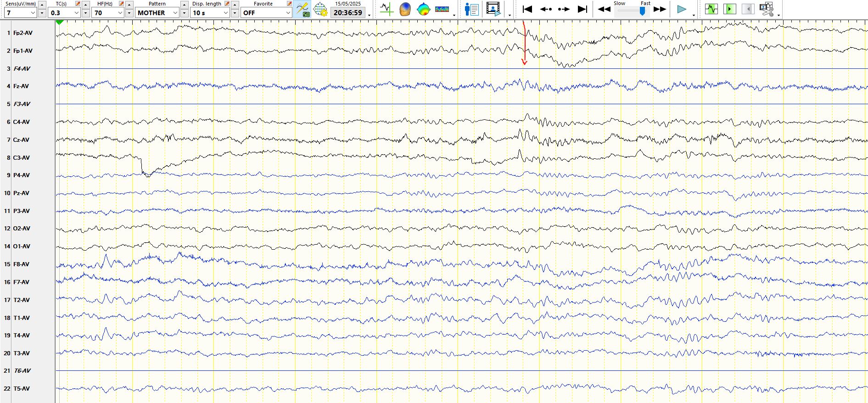Click the Pattern down arrow
The width and height of the screenshot is (868, 403).
(x=184, y=13)
